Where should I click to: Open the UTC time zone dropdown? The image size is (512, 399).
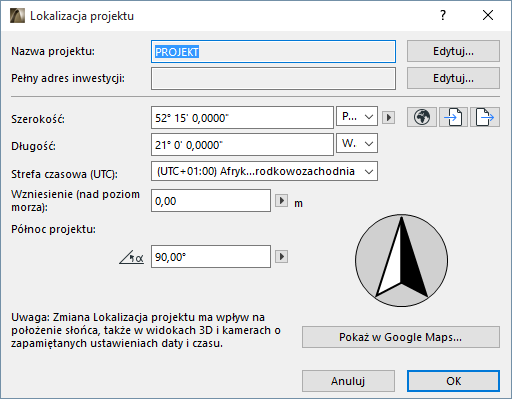click(x=264, y=171)
